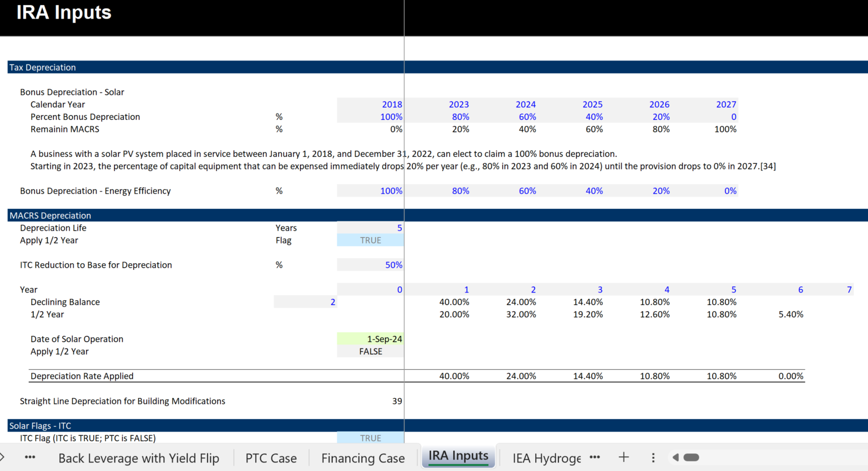The width and height of the screenshot is (868, 471).
Task: Select the Back Leverage with Yield Flip tab
Action: (139, 458)
